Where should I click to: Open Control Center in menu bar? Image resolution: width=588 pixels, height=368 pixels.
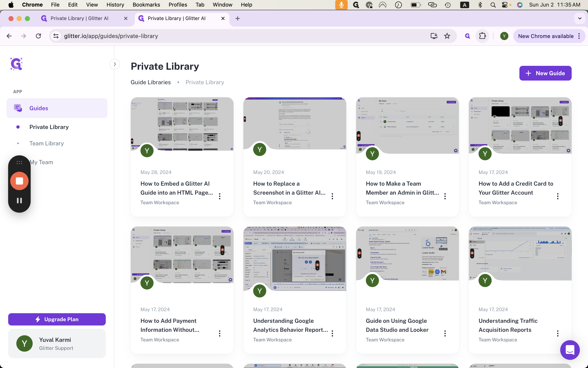click(x=505, y=5)
